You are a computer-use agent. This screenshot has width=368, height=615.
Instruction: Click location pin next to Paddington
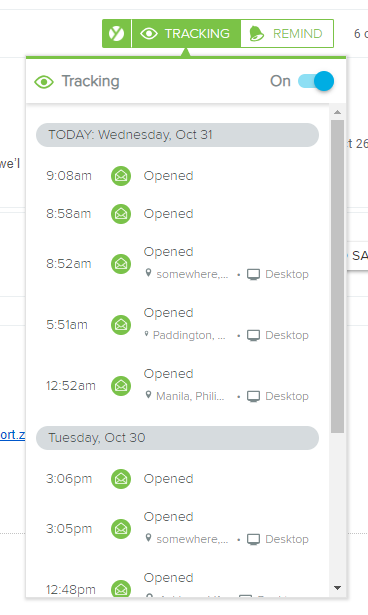146,334
